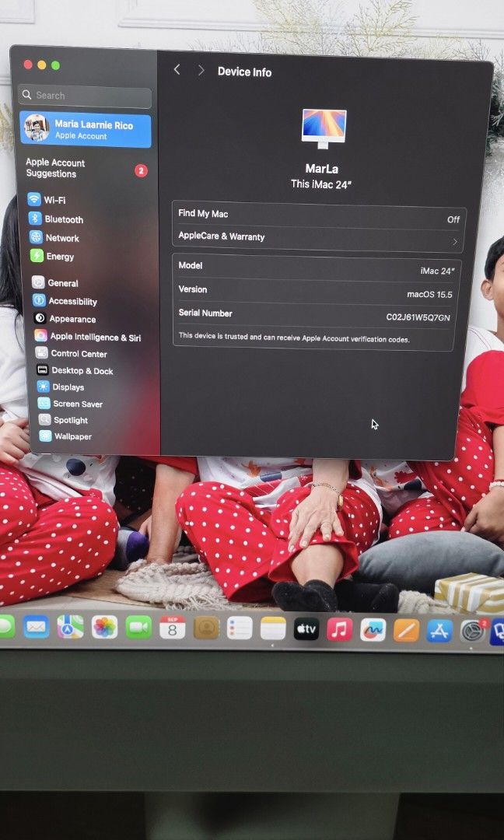This screenshot has height=840, width=504.
Task: Open the Find My Mac row
Action: point(319,216)
